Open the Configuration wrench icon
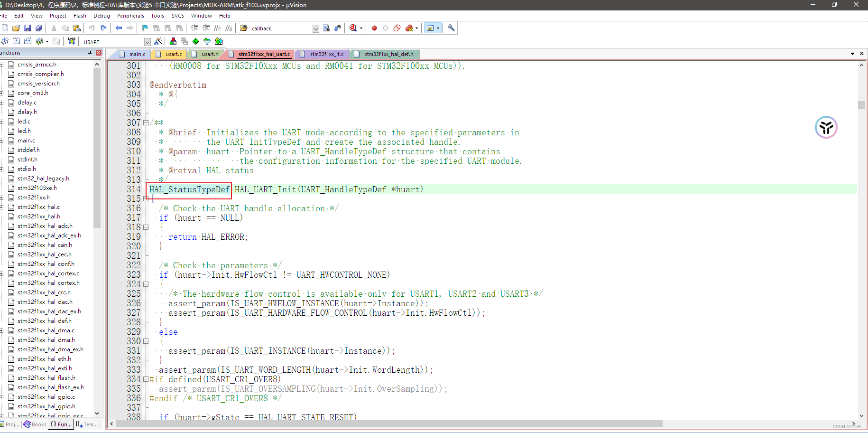This screenshot has width=868, height=433. coord(451,28)
